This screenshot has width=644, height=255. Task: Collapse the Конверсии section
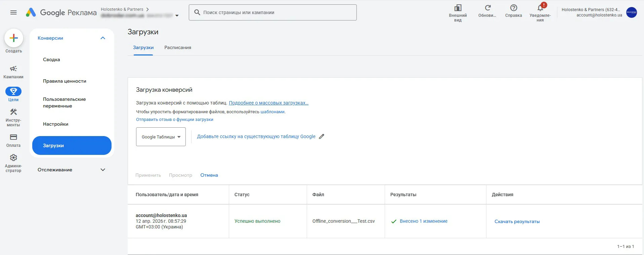103,38
